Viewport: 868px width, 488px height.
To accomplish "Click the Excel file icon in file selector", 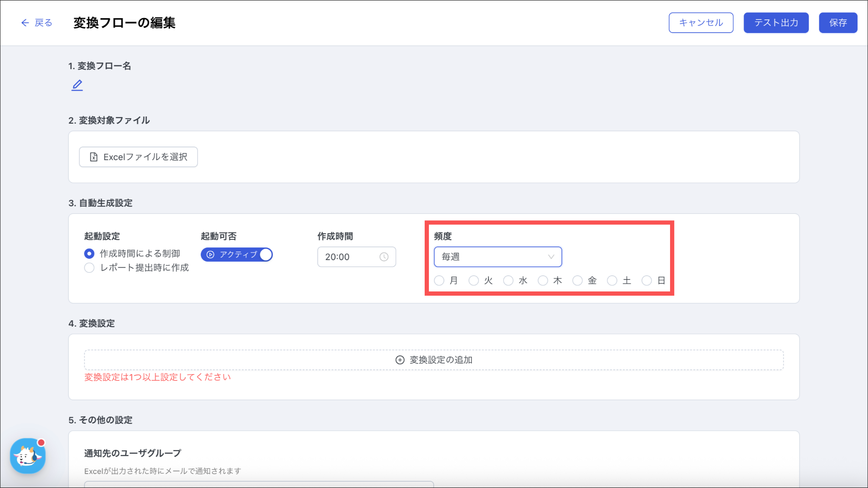I will [x=94, y=157].
